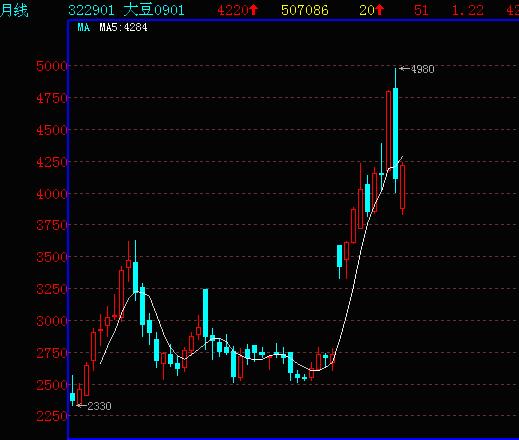Click the 2250 price axis label
This screenshot has width=519, height=440.
click(51, 416)
